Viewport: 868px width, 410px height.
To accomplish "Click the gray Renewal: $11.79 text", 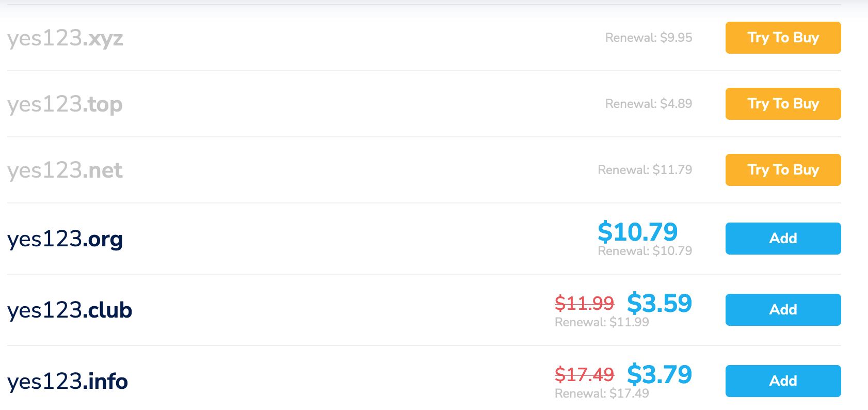I will (645, 170).
